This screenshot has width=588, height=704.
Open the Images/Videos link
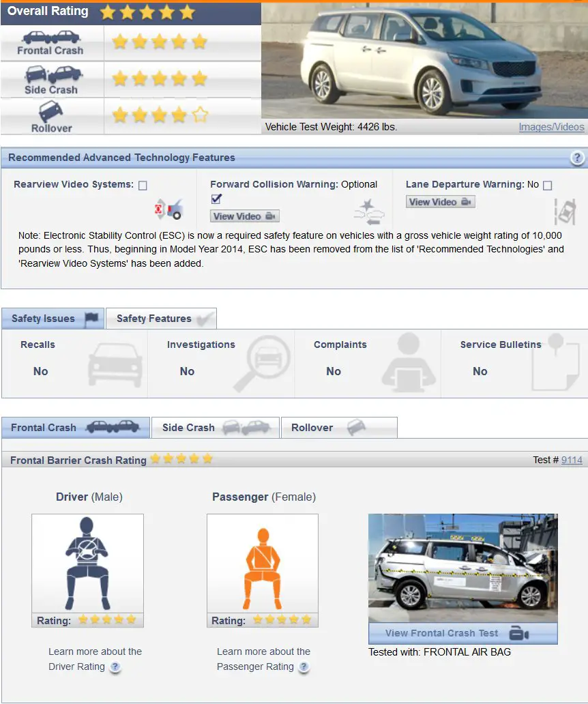point(552,127)
